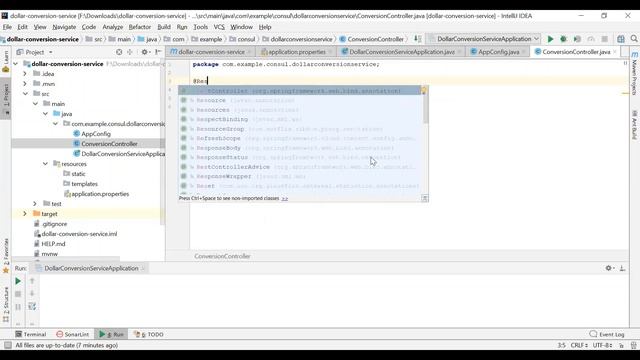Click ConversionController breadcrumb in navigation bar

tap(371, 39)
